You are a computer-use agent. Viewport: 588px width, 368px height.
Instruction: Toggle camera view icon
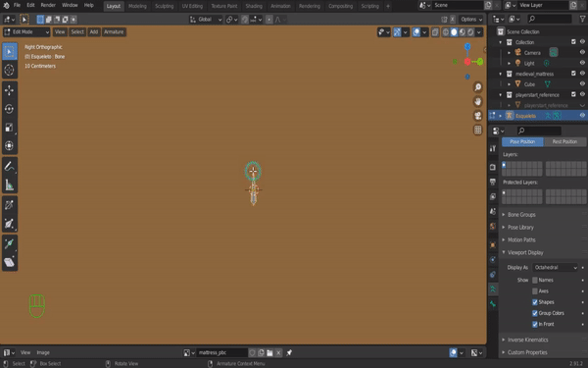tap(478, 116)
